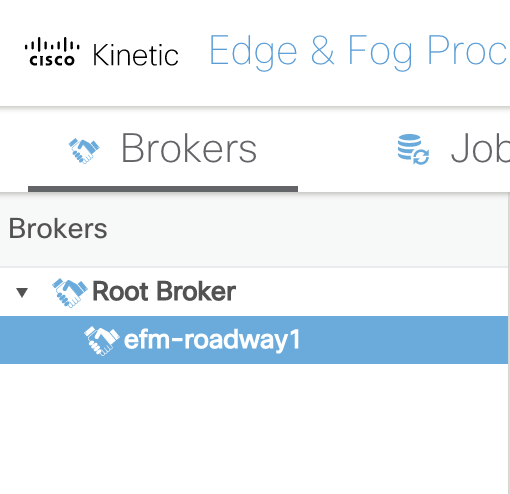The height and width of the screenshot is (494, 510).
Task: Click empty space below the broker tree
Action: 253,428
